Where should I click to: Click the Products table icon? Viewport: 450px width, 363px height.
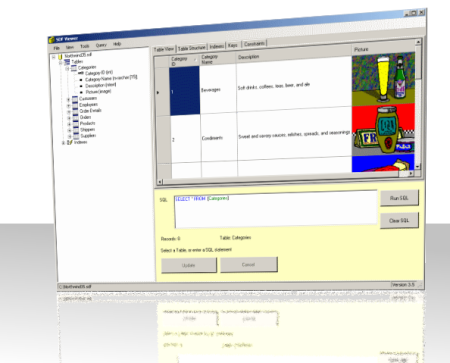click(x=76, y=124)
